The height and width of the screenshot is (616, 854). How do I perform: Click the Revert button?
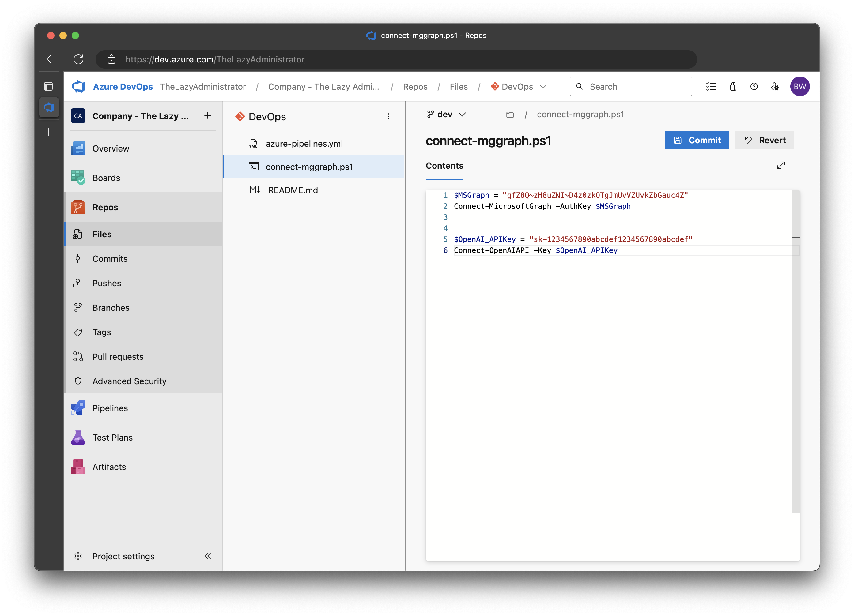tap(764, 140)
